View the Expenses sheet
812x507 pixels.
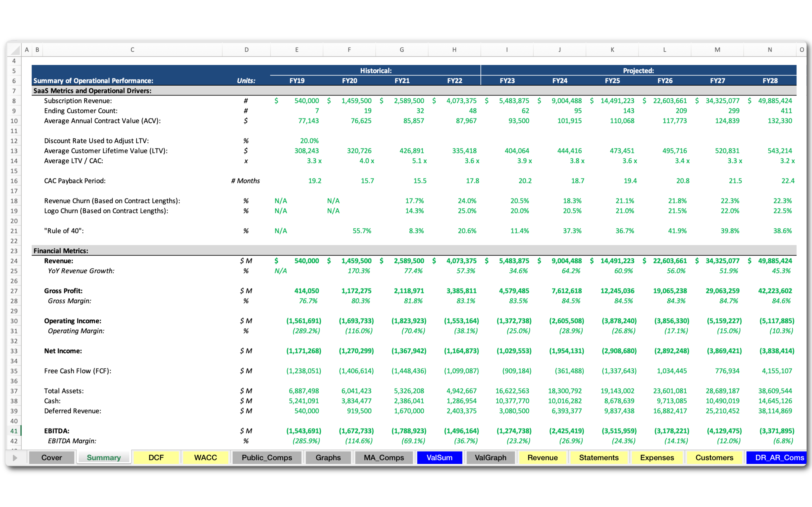657,457
